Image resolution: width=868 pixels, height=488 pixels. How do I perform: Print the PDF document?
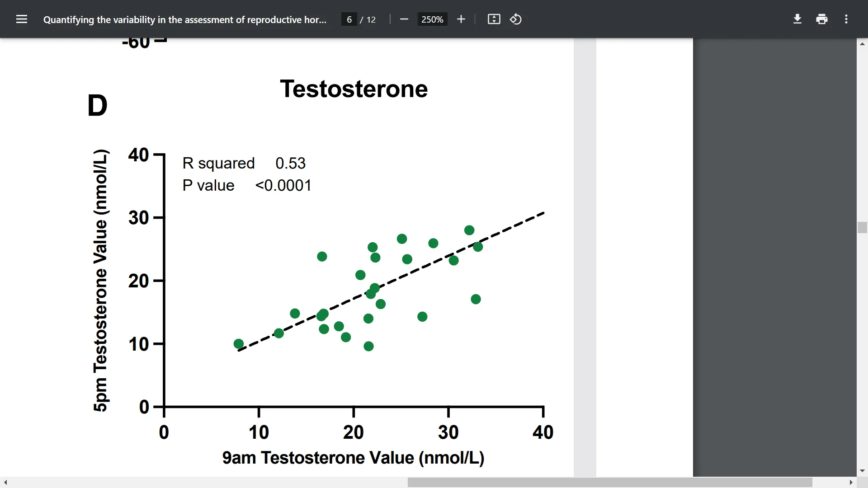tap(821, 19)
